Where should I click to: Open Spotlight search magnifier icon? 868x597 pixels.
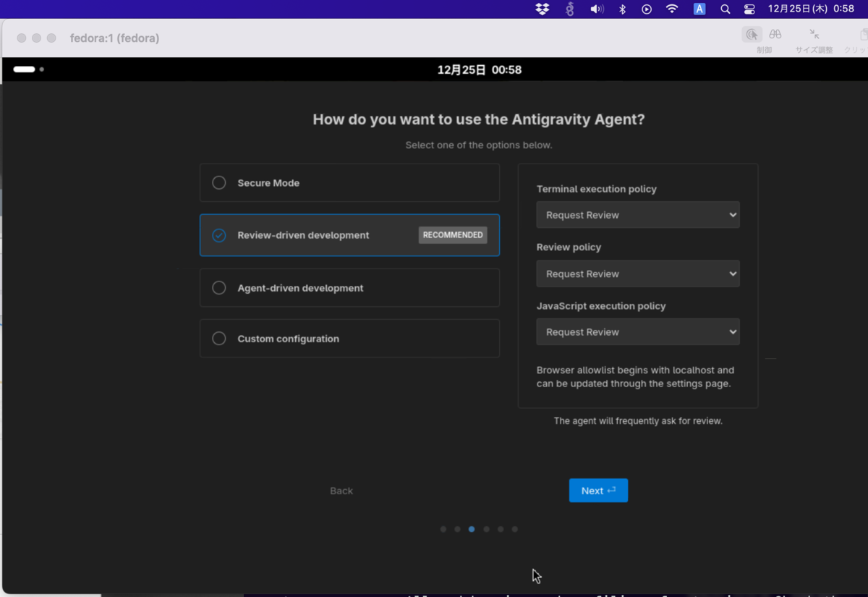pyautogui.click(x=725, y=9)
